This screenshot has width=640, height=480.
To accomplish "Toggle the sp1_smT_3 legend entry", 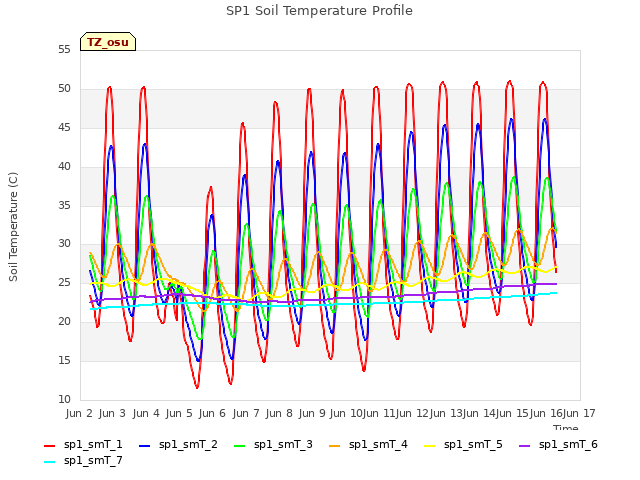I will 273,444.
